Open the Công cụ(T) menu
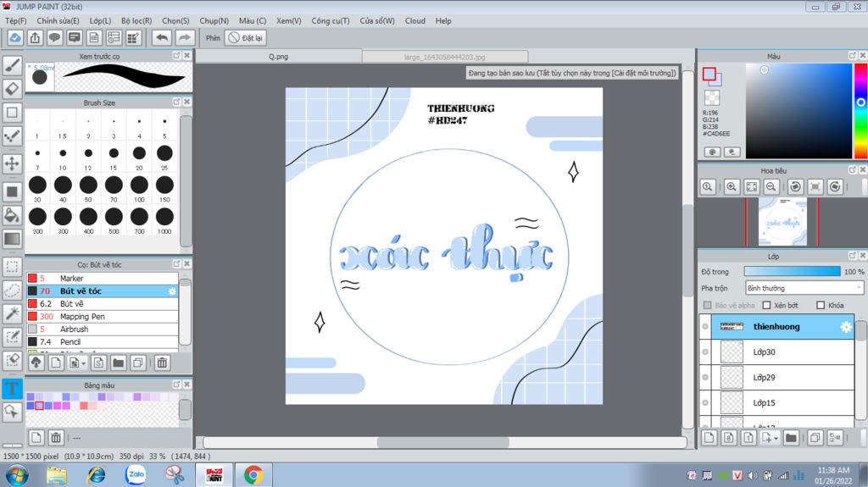Image resolution: width=868 pixels, height=487 pixels. (331, 20)
